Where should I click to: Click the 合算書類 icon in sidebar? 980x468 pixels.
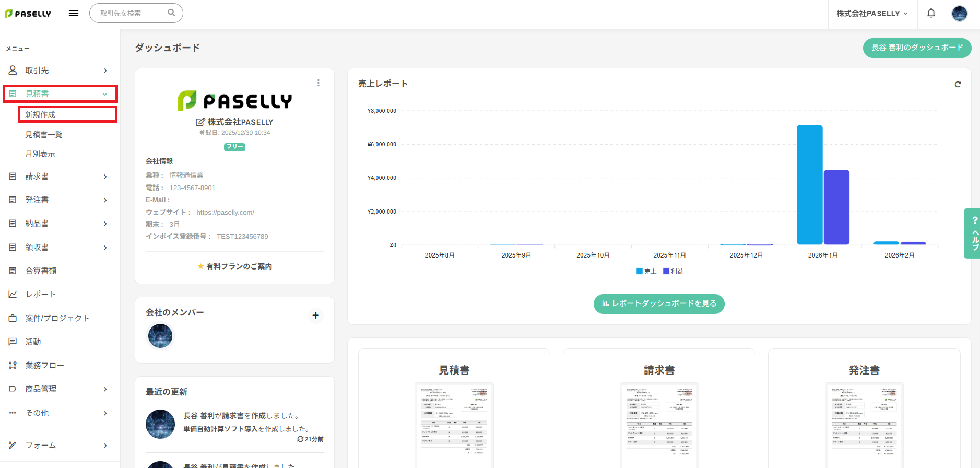tap(13, 271)
